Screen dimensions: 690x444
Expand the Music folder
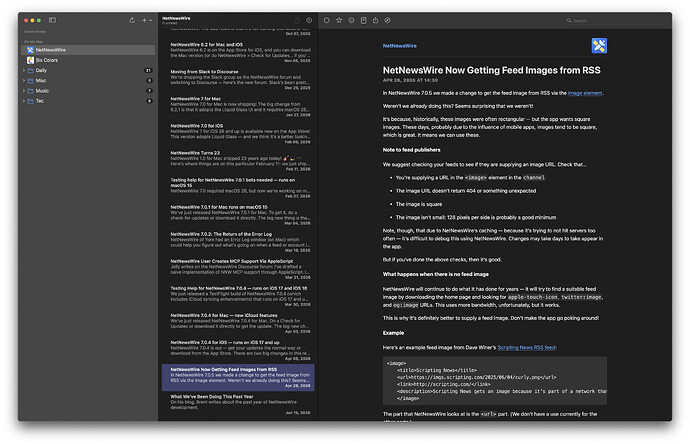[24, 91]
